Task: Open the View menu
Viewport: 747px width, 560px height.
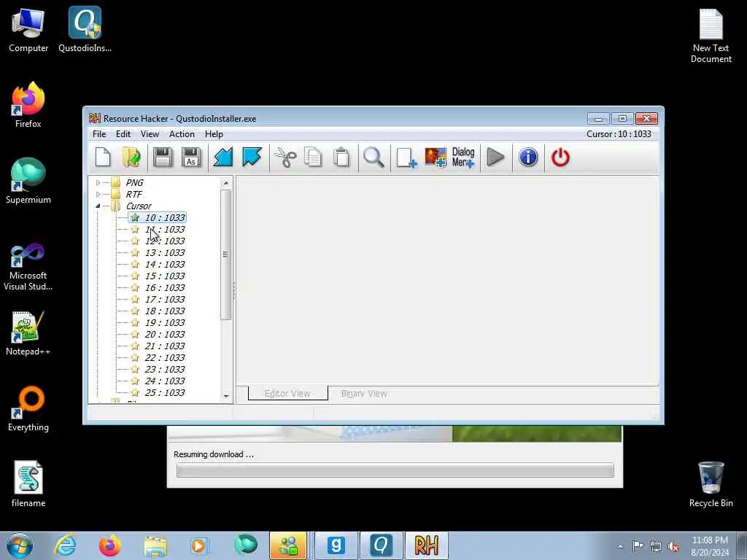Action: click(x=150, y=134)
